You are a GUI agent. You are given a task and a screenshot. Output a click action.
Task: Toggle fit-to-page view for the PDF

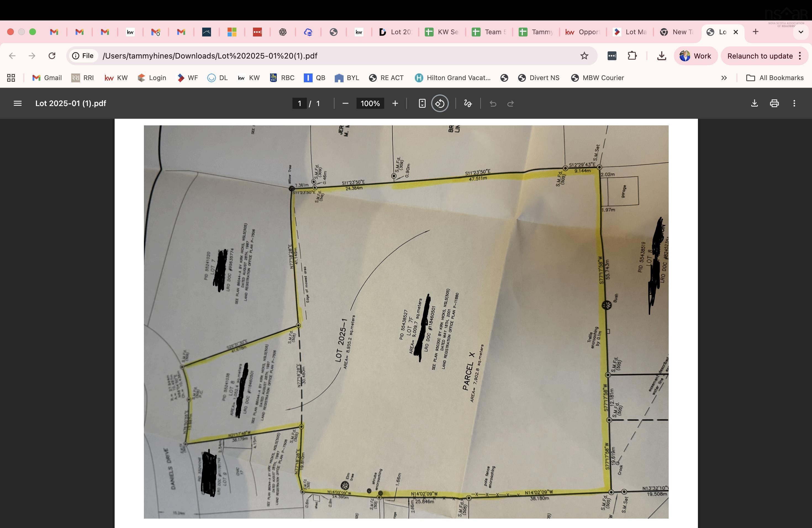coord(422,103)
